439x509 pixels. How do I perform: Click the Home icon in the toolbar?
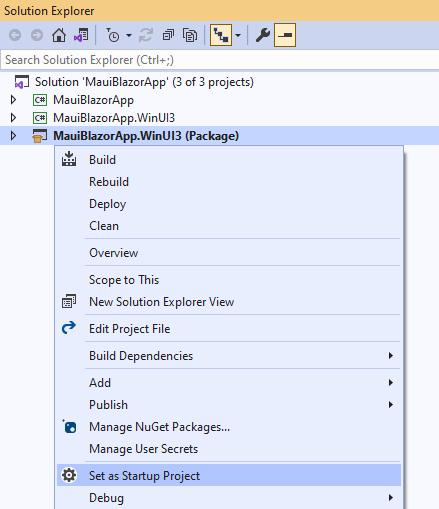coord(59,35)
